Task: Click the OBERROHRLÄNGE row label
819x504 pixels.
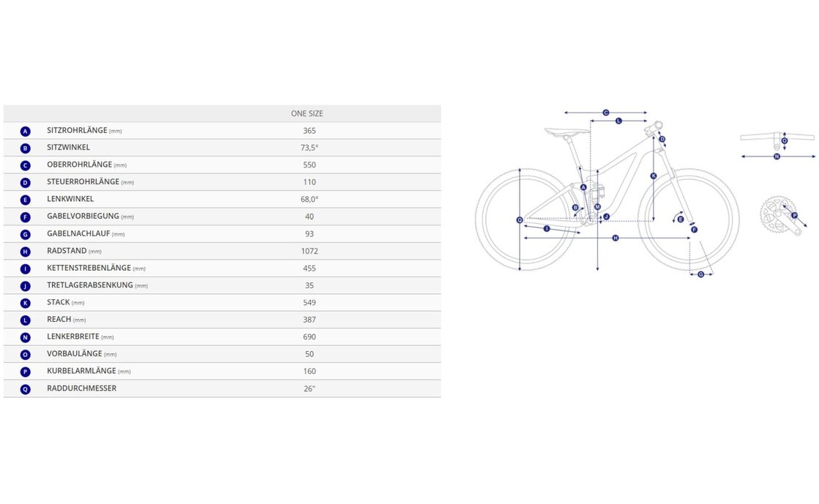Action: point(78,165)
